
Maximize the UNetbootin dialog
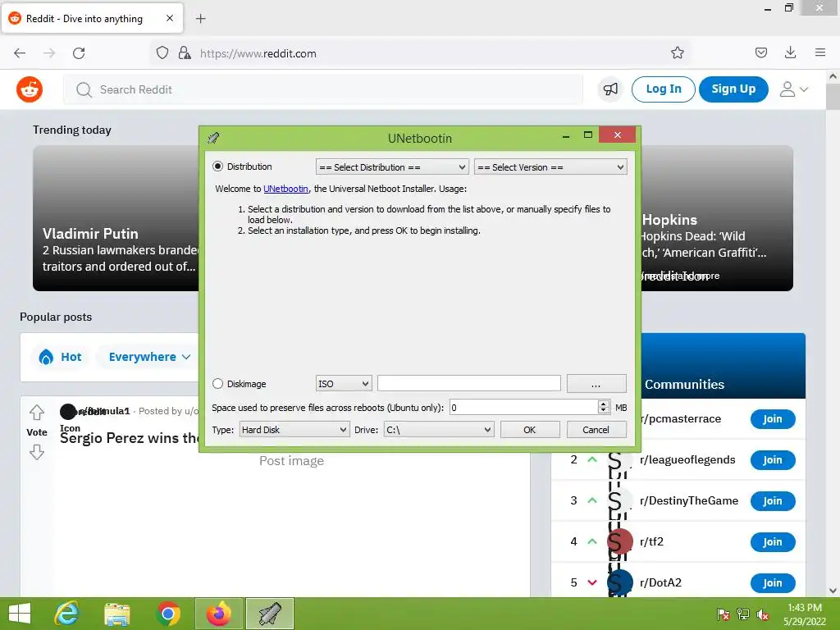pyautogui.click(x=587, y=135)
